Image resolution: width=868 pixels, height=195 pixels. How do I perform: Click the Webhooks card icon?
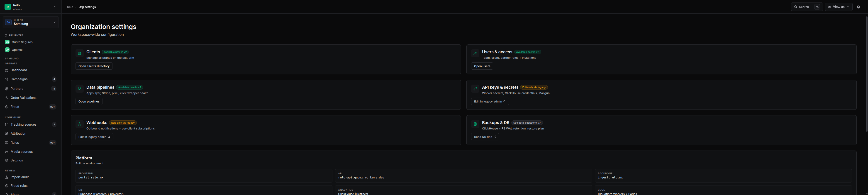click(80, 124)
